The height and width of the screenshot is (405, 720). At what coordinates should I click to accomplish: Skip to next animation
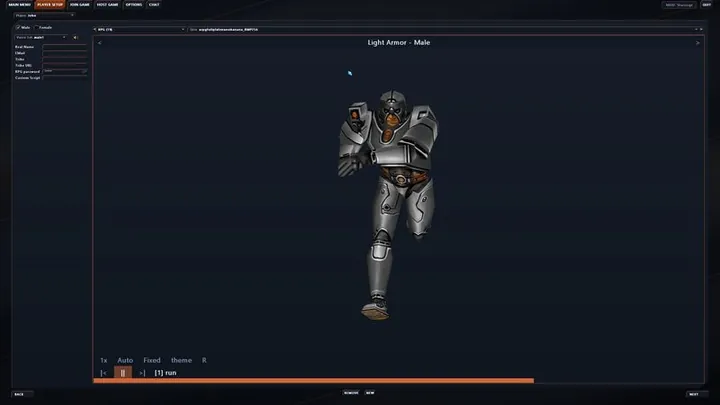tap(142, 373)
